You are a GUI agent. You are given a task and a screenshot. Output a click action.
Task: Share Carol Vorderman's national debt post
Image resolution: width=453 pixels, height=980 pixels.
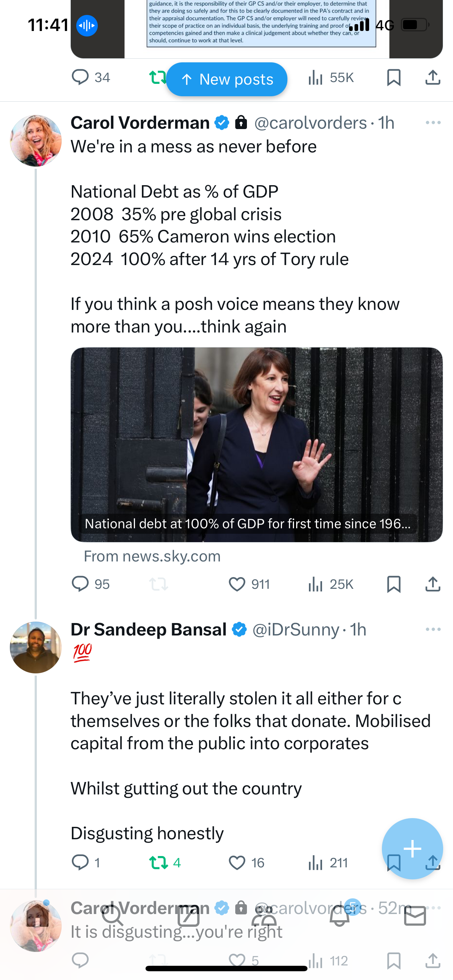tap(433, 584)
